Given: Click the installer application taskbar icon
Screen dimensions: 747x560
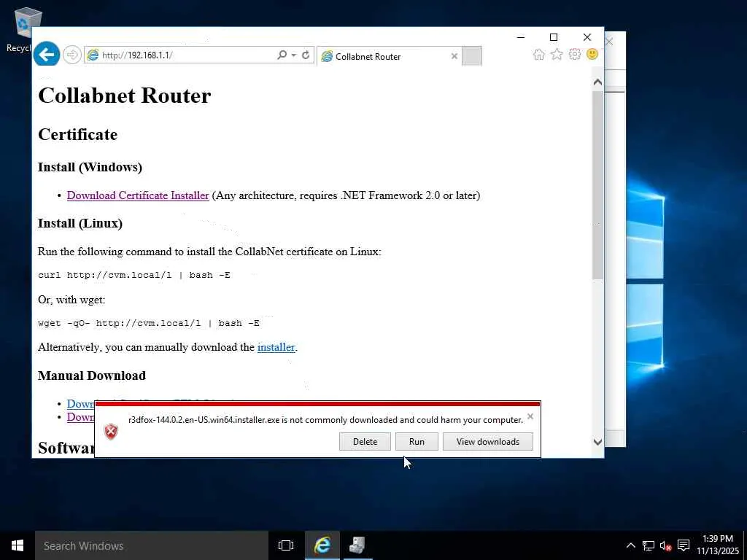Looking at the screenshot, I should [x=357, y=545].
